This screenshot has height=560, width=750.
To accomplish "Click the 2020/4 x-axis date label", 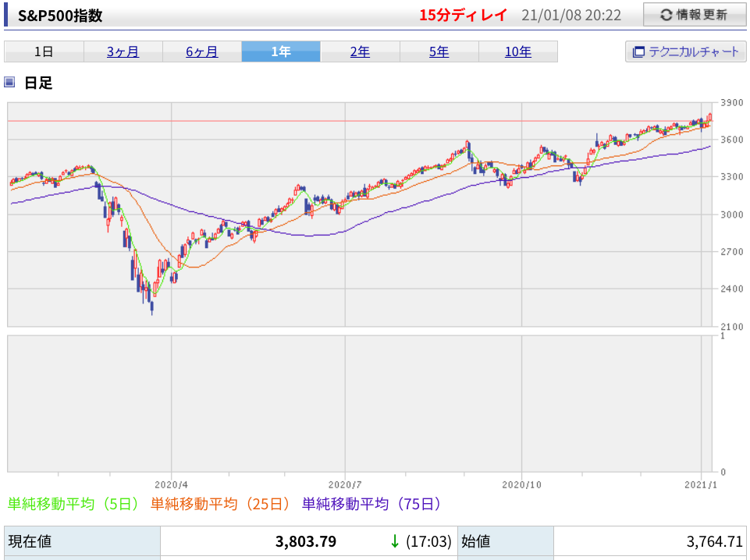I will [171, 485].
